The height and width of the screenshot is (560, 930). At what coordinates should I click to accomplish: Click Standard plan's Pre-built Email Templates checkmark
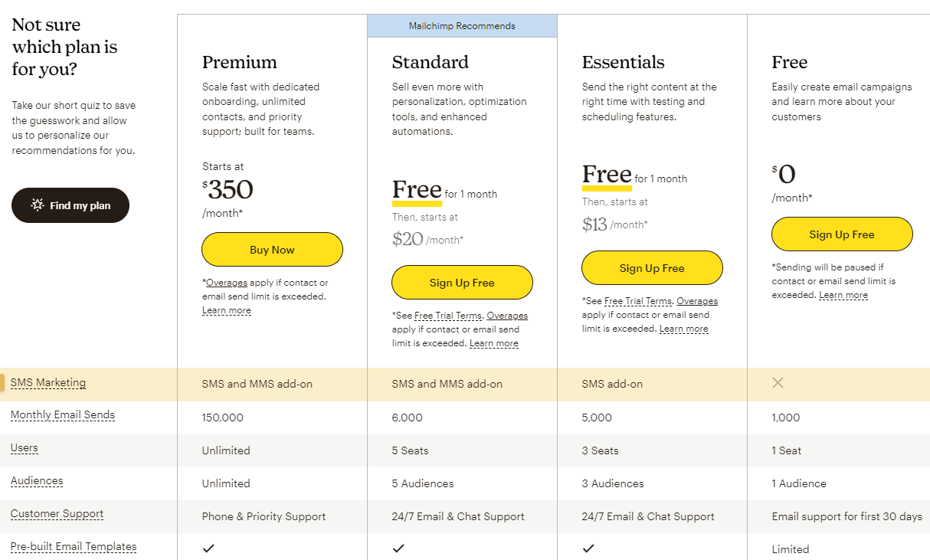pos(398,549)
